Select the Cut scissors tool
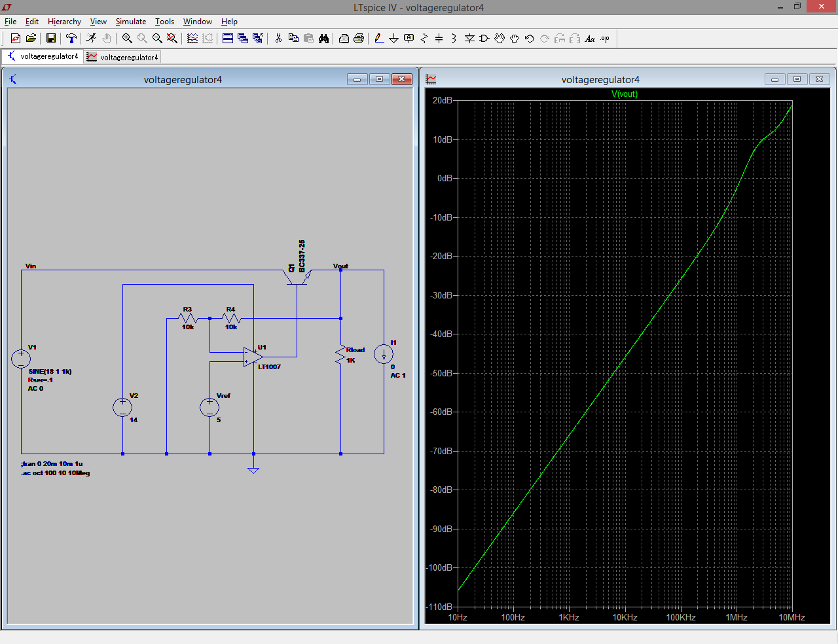The image size is (838, 644). (278, 39)
